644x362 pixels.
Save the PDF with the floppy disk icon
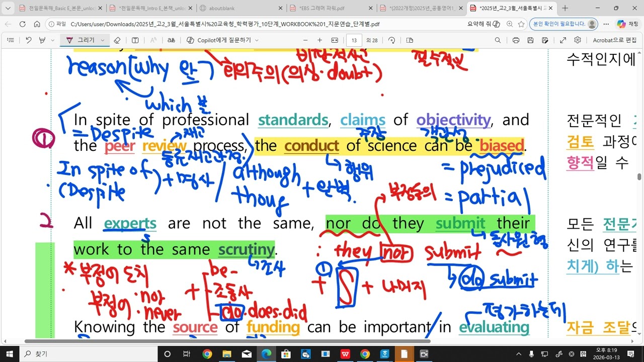tap(530, 40)
